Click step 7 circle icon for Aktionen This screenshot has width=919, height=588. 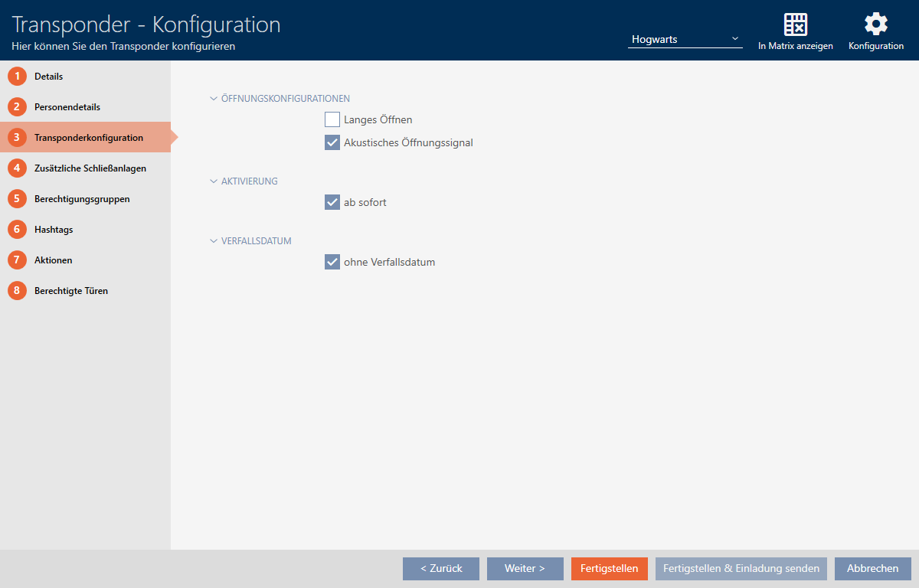coord(17,260)
